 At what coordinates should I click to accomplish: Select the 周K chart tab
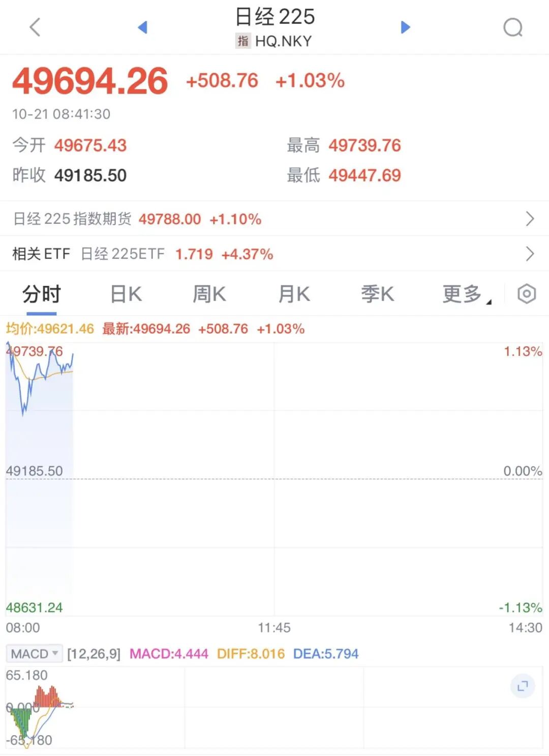[209, 294]
